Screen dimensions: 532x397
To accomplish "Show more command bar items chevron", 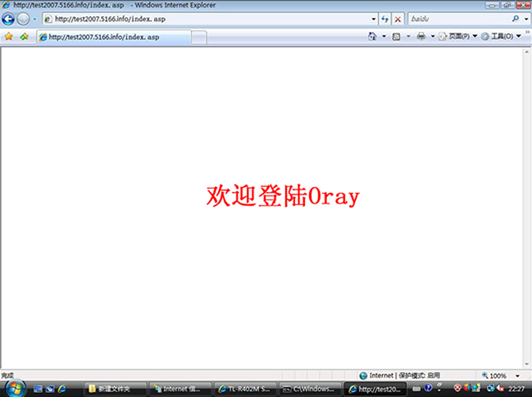I will 528,32.
